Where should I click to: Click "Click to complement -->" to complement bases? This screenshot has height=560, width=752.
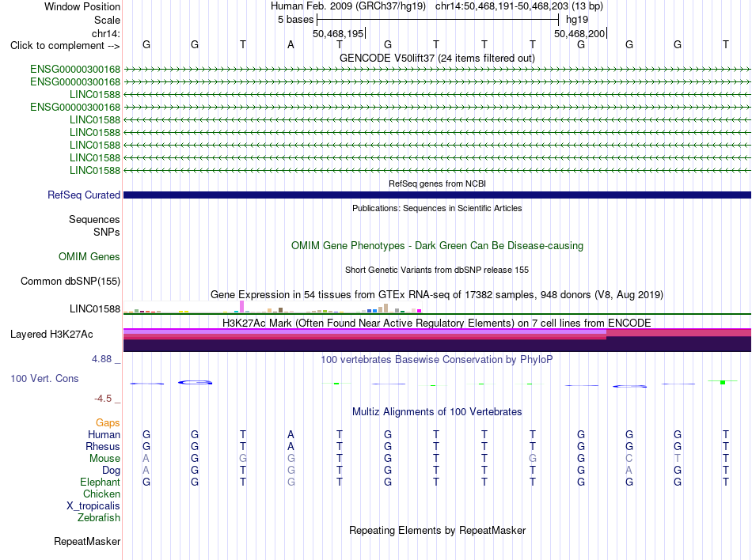(65, 46)
